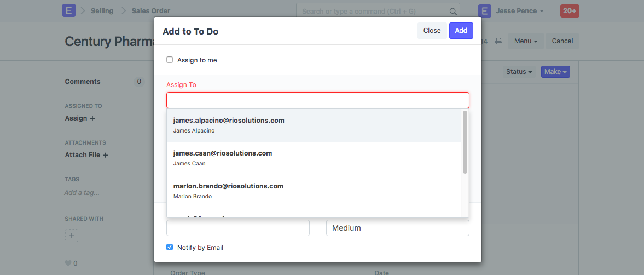Open the Menu dropdown button
Image resolution: width=644 pixels, height=275 pixels.
click(x=525, y=41)
